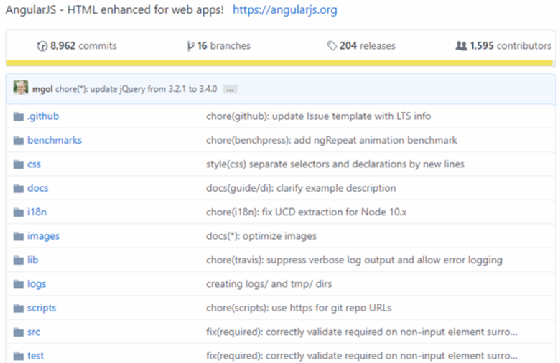Click the commits history icon
The image size is (560, 363).
click(x=42, y=46)
